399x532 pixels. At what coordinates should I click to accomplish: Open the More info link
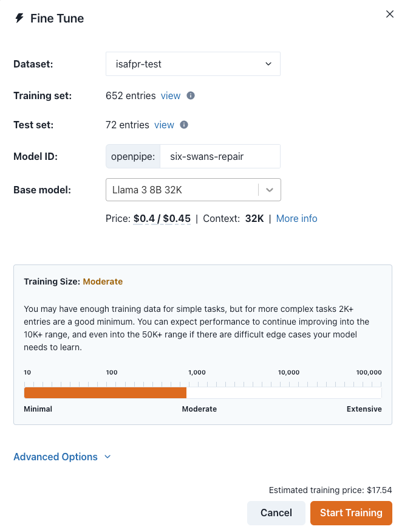click(296, 218)
